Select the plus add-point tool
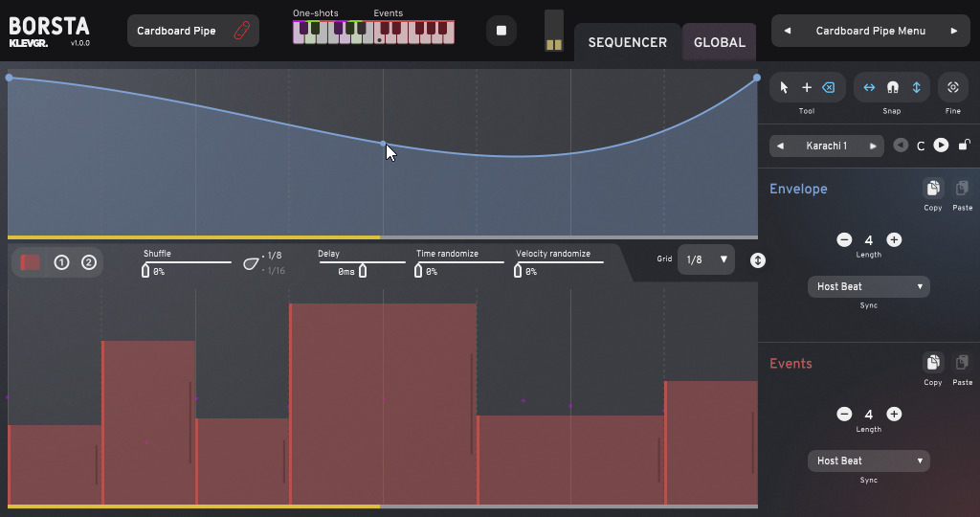The width and height of the screenshot is (980, 517). coord(807,87)
